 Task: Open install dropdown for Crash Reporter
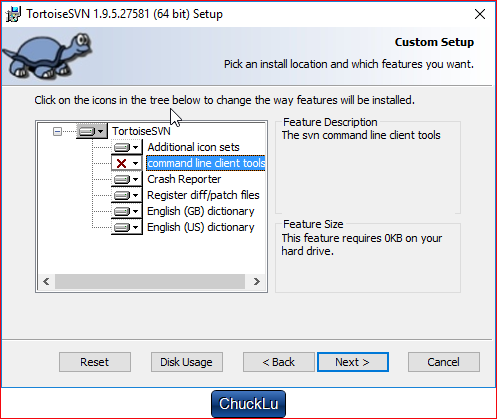[x=127, y=179]
